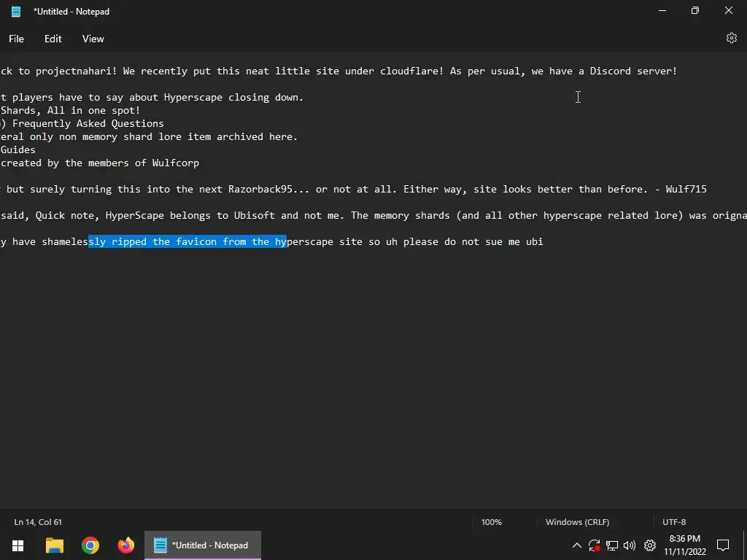The height and width of the screenshot is (560, 747).
Task: Click 'Discord server!' text at line end
Action: (x=634, y=71)
